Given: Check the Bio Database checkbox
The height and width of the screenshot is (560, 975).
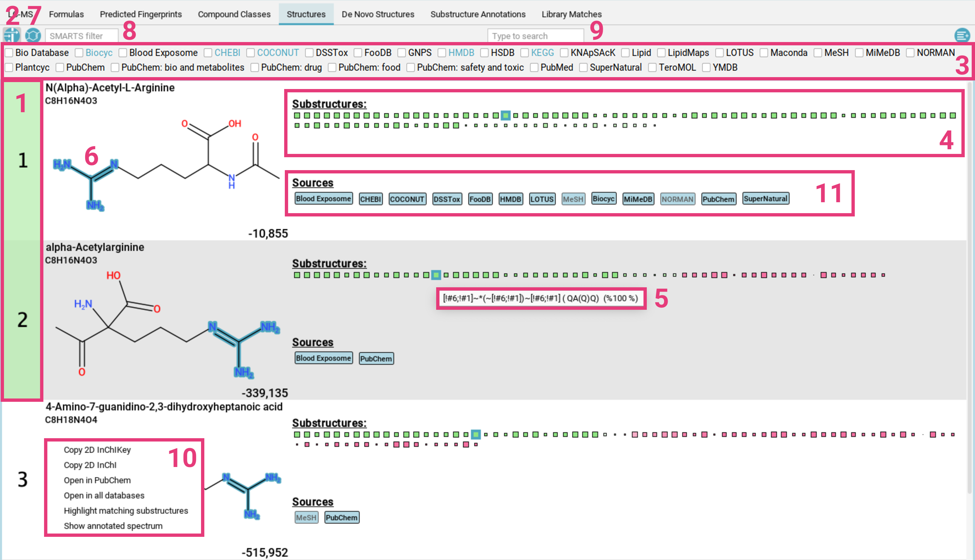Looking at the screenshot, I should point(9,53).
